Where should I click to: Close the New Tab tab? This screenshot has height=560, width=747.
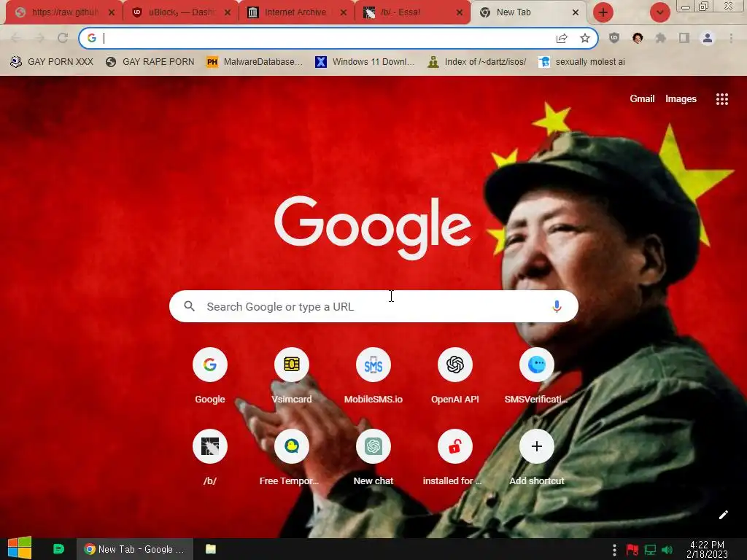576,13
